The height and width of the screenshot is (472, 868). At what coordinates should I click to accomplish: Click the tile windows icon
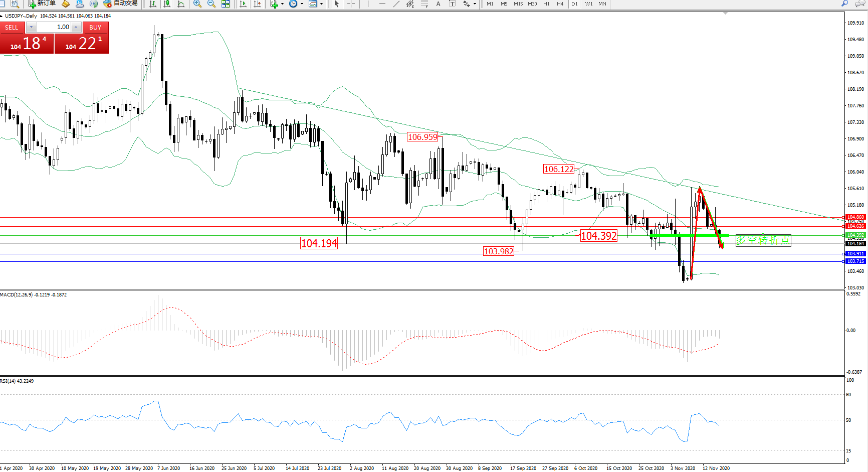click(x=226, y=4)
